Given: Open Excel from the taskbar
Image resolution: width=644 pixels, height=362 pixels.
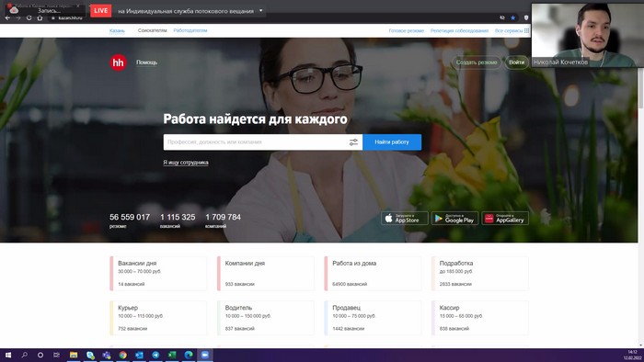Looking at the screenshot, I should coord(172,355).
